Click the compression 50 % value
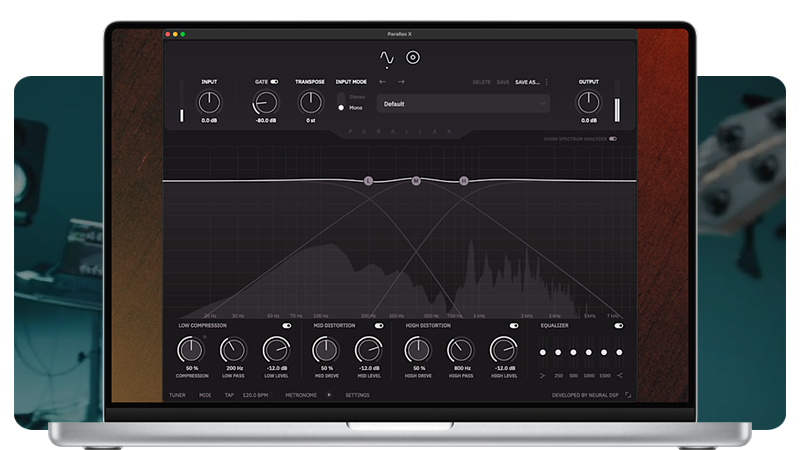The width and height of the screenshot is (800, 450). pyautogui.click(x=191, y=368)
